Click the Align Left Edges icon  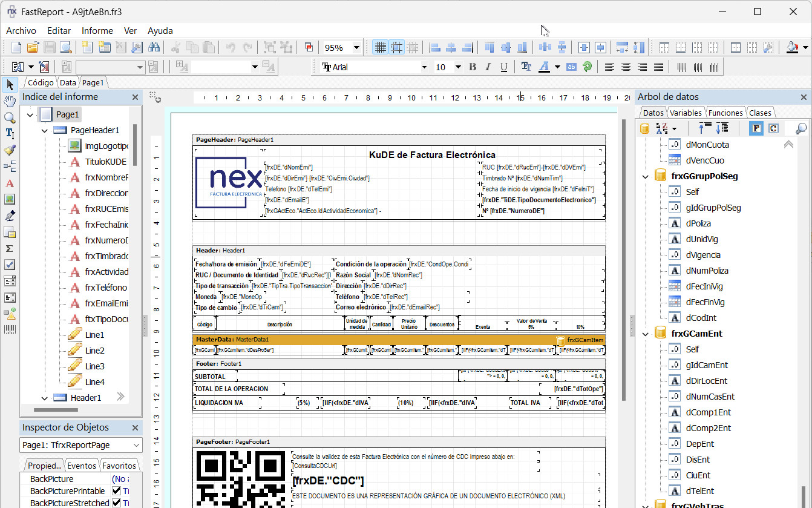tap(434, 47)
